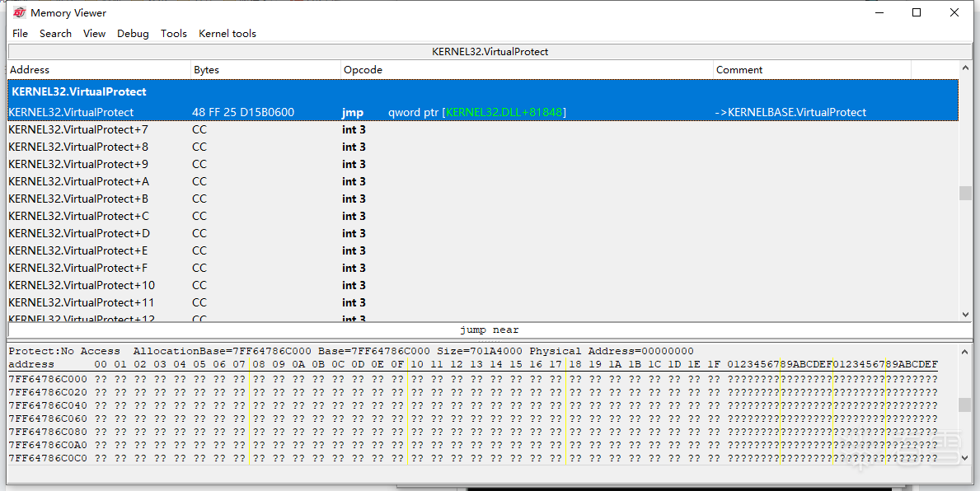Viewport: 980px width, 491px height.
Task: Click the 'jump near' description bar
Action: point(490,330)
